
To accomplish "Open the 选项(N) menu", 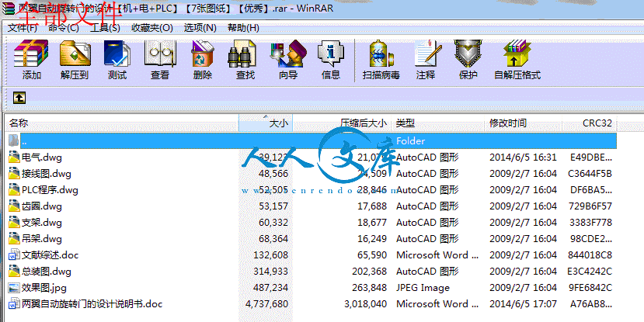I will 200,28.
